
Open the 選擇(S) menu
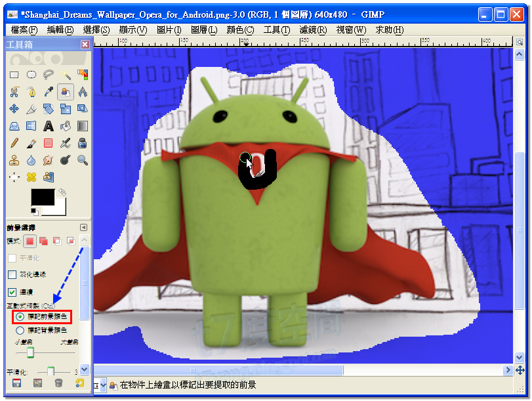tap(96, 30)
